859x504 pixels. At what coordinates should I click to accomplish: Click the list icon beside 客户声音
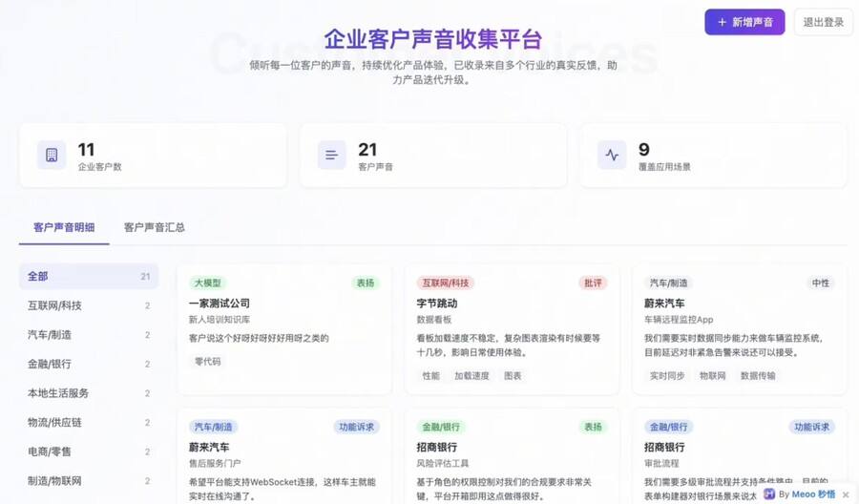click(x=331, y=155)
